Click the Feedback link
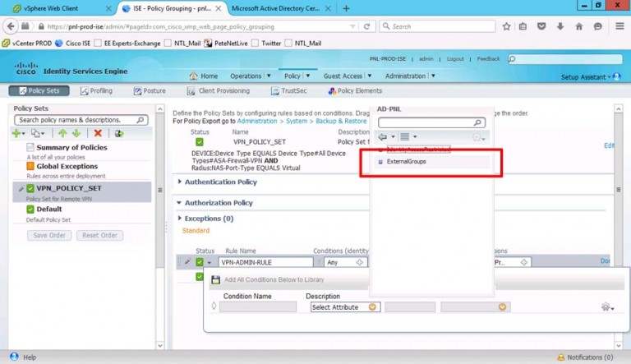 tap(488, 59)
